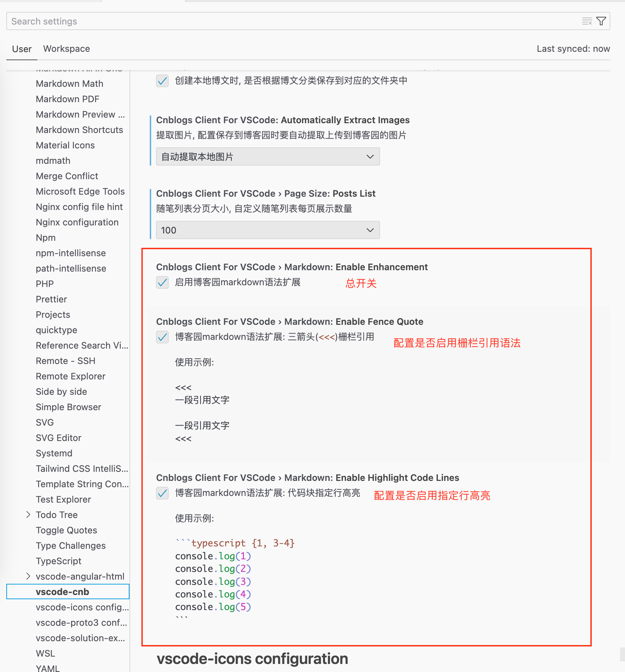Select Reference Search View entry
The height and width of the screenshot is (672, 625).
[82, 345]
